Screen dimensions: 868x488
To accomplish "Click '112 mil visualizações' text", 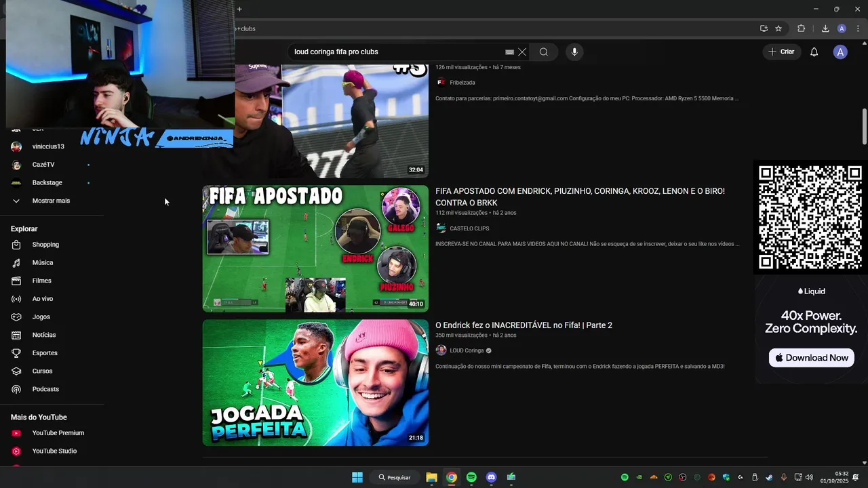I will pyautogui.click(x=461, y=213).
